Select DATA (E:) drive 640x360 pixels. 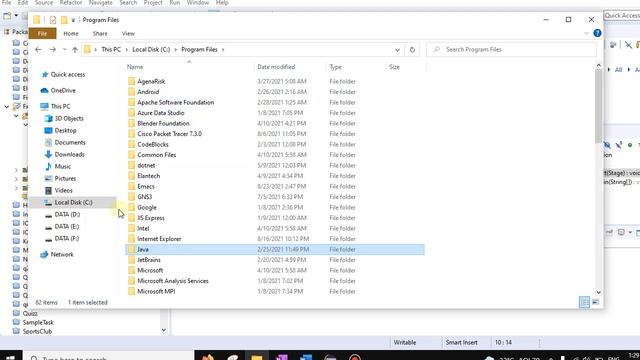pos(62,227)
